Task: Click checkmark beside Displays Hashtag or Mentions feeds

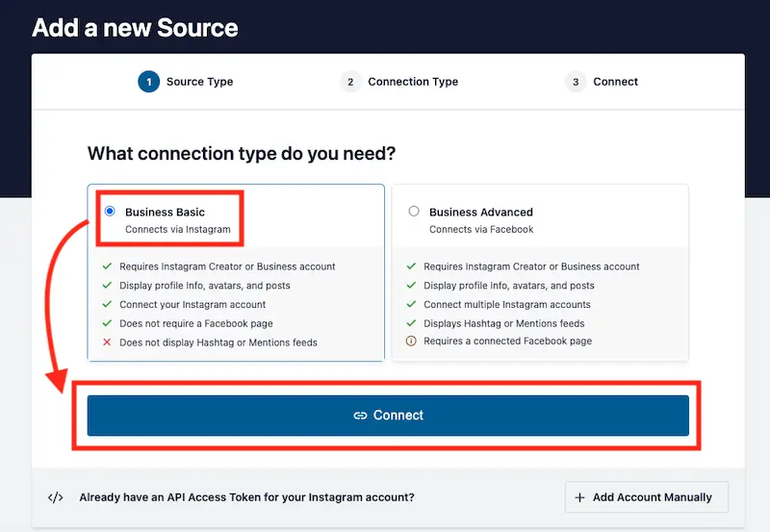Action: (x=412, y=323)
